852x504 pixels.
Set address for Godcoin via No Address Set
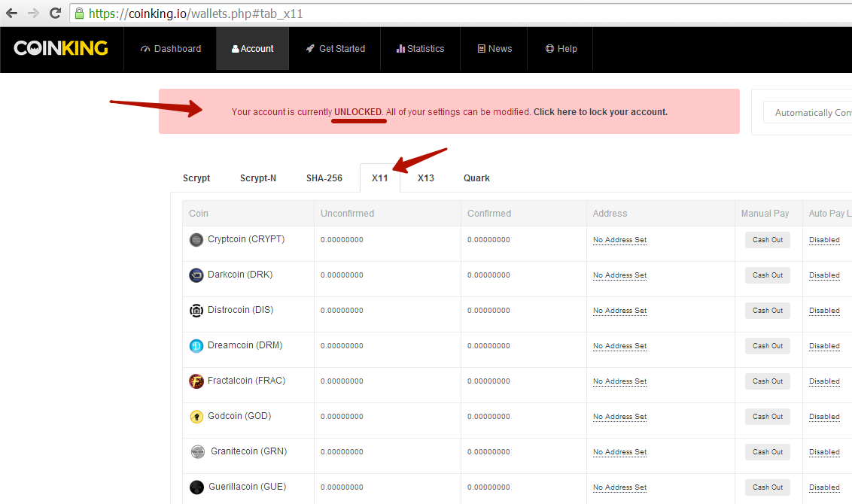(x=619, y=417)
